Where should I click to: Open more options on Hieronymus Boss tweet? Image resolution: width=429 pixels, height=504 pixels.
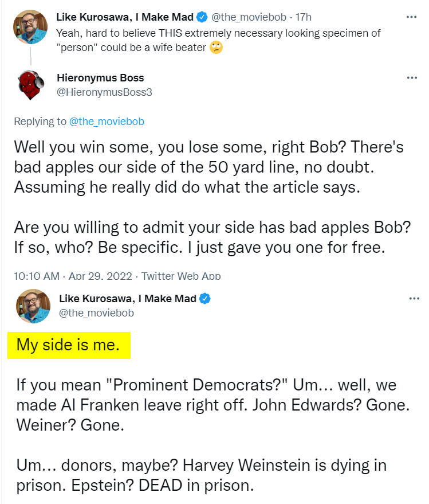coord(412,78)
